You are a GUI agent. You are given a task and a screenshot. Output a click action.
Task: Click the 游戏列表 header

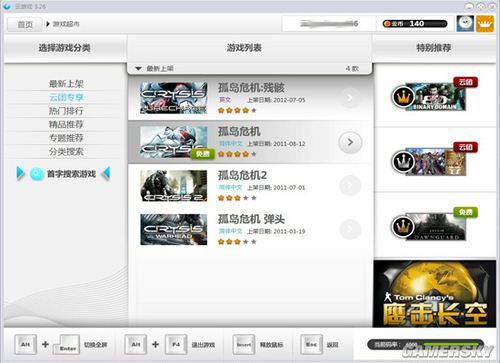244,48
